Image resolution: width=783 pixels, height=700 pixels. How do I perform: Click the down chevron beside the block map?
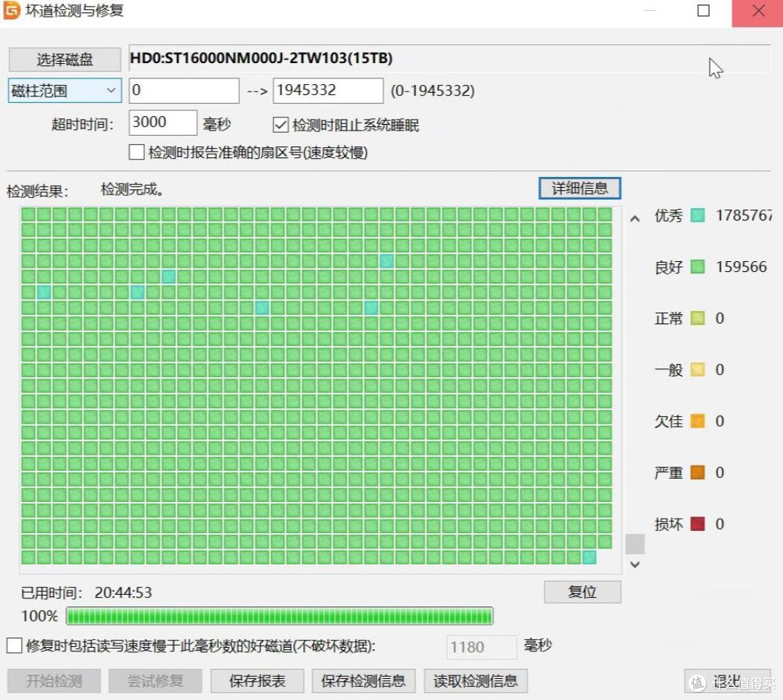point(634,564)
